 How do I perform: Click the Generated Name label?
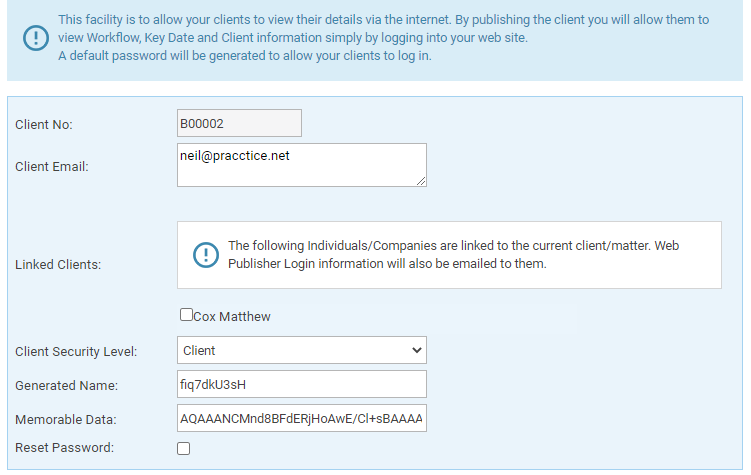click(67, 385)
